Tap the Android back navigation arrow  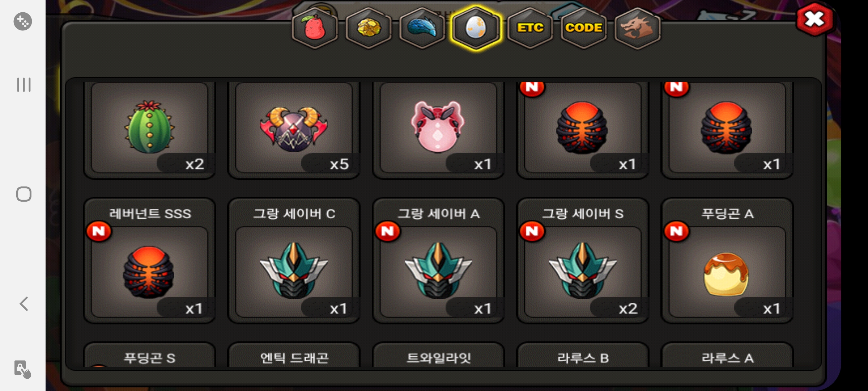[x=24, y=304]
